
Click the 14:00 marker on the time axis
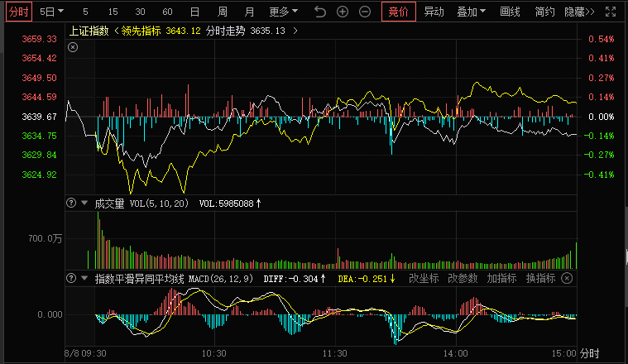[455, 352]
